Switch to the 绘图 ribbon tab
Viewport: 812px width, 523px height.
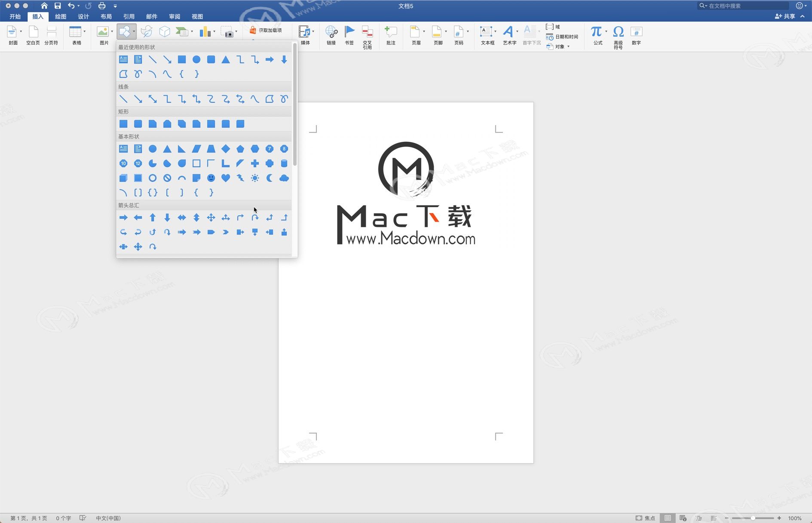61,16
